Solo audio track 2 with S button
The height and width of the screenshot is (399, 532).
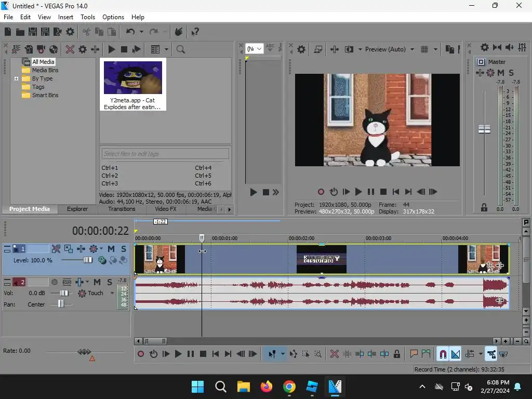pos(110,282)
